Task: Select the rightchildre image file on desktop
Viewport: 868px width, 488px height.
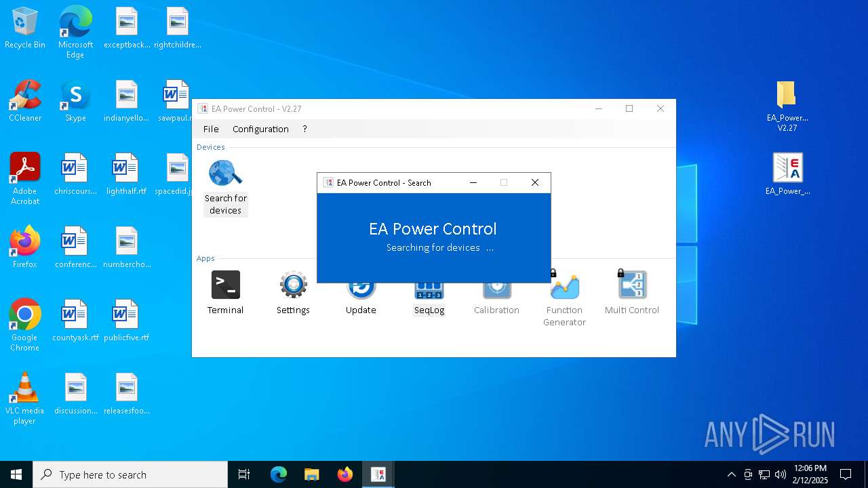Action: click(177, 27)
